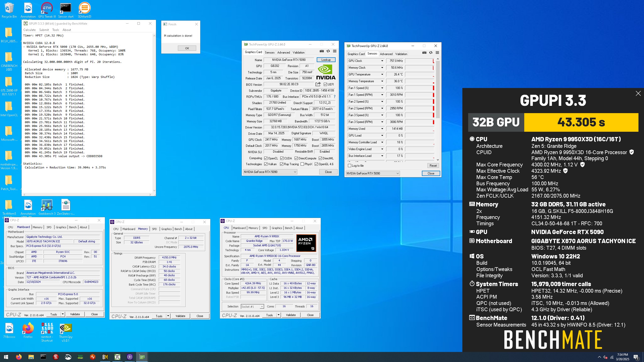Switch to SPD tab in CPU-Z Memory window

[154, 229]
